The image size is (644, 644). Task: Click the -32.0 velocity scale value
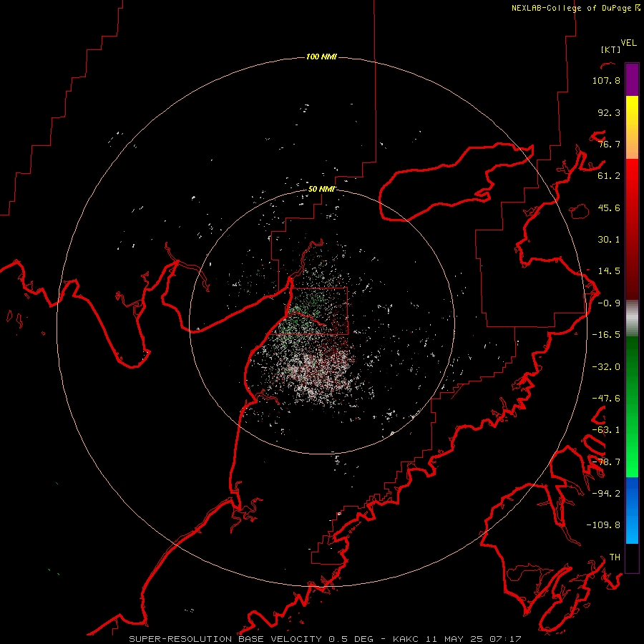click(x=606, y=367)
